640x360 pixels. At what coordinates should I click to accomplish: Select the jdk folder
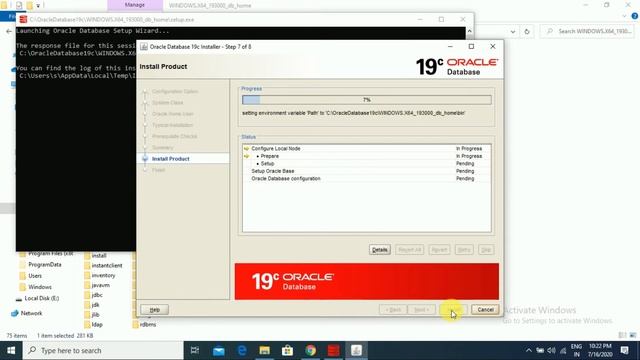point(95,305)
